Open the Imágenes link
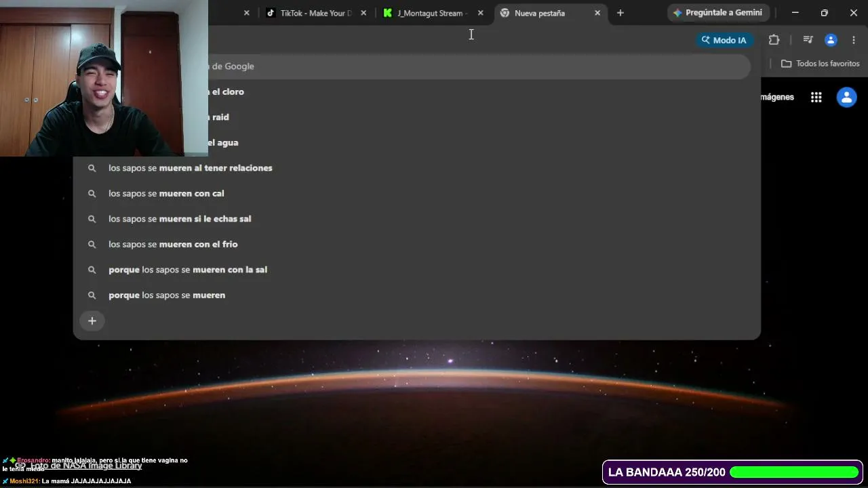Screen dimensions: 868x488 [777, 98]
